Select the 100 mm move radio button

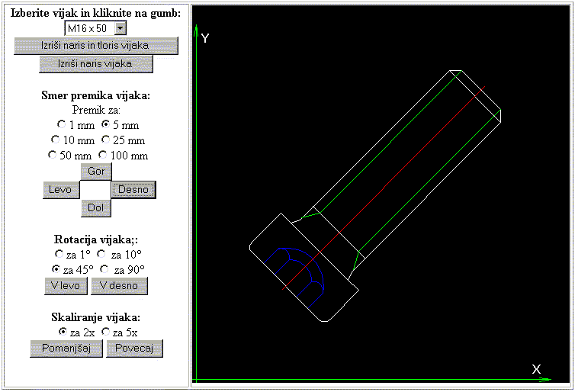103,155
